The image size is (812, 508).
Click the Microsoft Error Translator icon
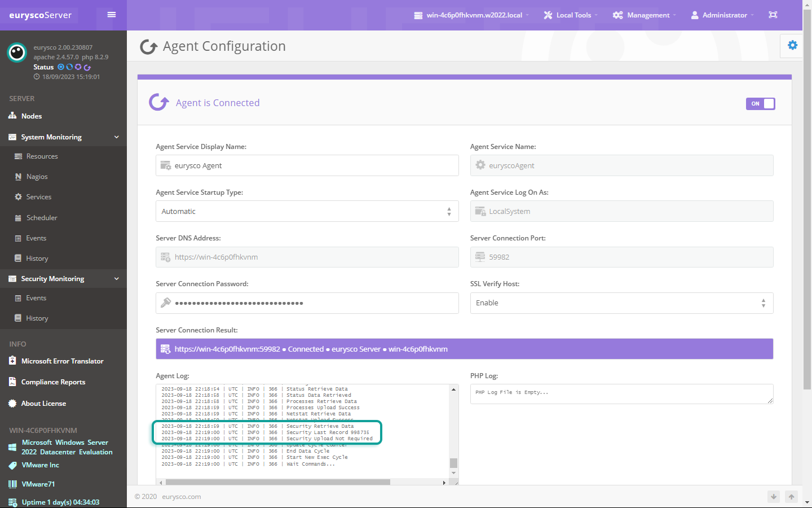point(12,361)
